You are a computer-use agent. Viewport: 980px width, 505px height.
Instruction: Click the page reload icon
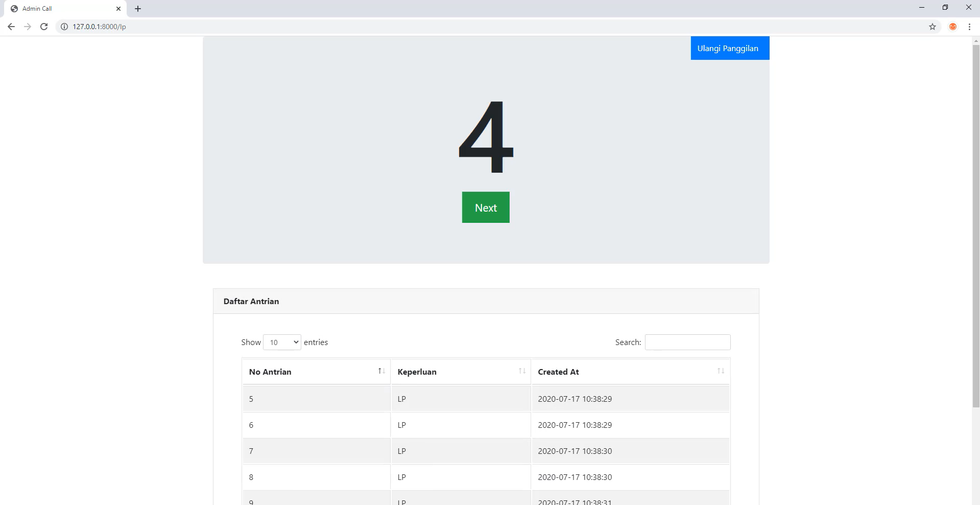44,27
